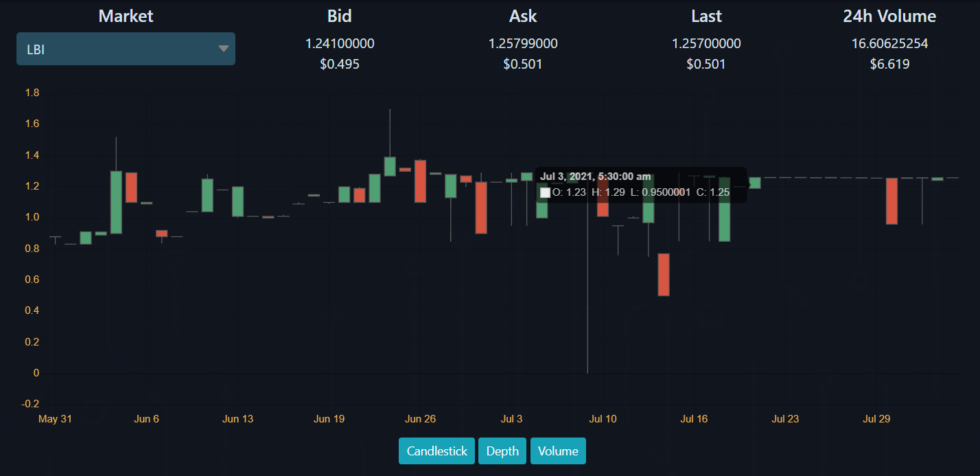Click the white swatch in the tooltip
Viewport: 980px width, 476px height.
click(545, 193)
